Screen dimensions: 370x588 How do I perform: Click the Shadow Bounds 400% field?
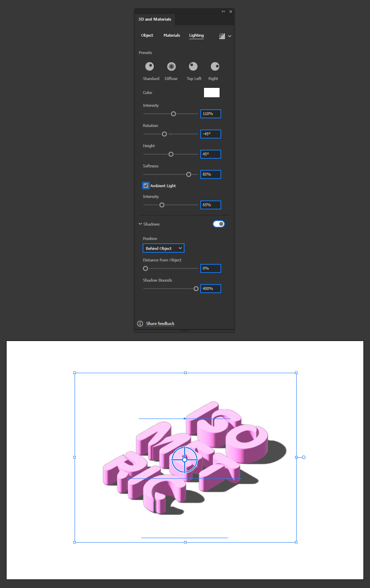(211, 289)
